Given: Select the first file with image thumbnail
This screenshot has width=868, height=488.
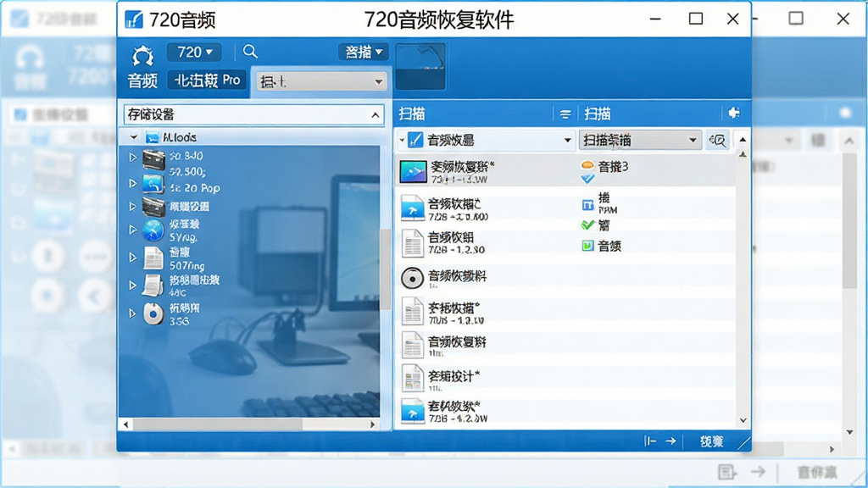Looking at the screenshot, I should tap(413, 172).
